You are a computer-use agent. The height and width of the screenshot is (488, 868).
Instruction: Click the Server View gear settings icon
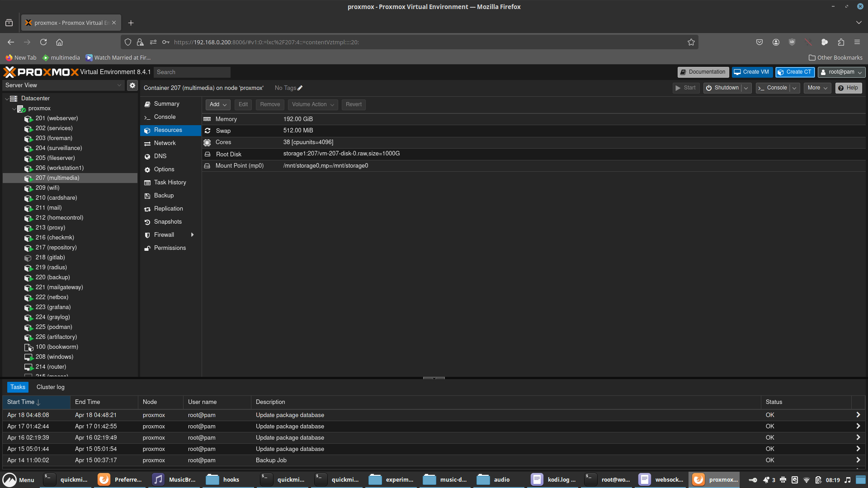point(132,85)
